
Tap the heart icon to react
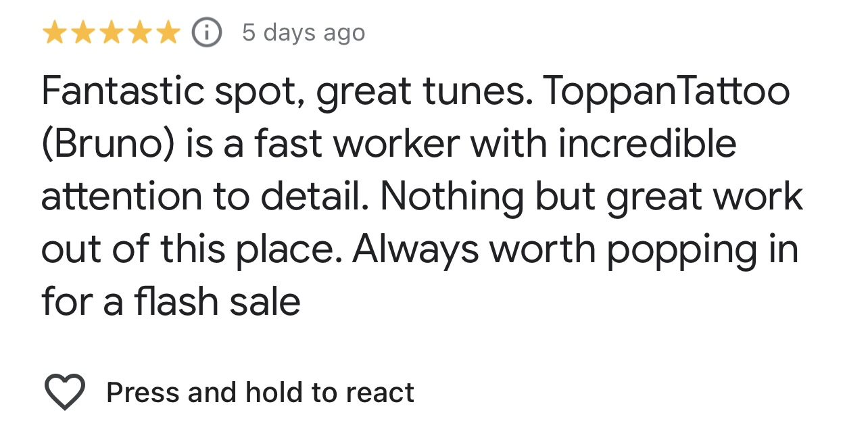(64, 392)
